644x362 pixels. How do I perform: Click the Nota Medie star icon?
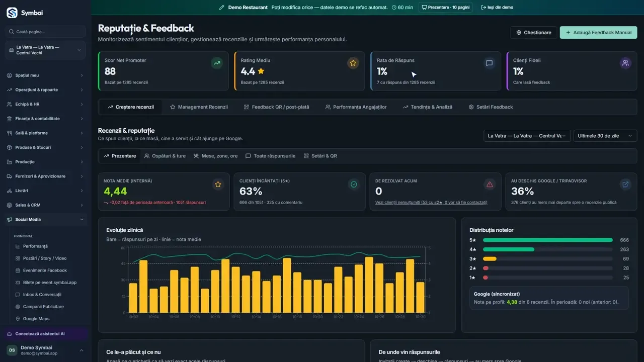pyautogui.click(x=218, y=185)
